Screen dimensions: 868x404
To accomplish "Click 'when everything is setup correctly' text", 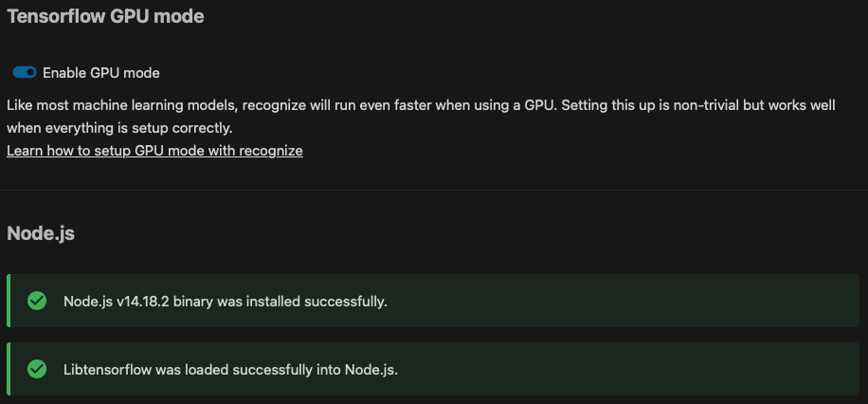I will pyautogui.click(x=119, y=129).
